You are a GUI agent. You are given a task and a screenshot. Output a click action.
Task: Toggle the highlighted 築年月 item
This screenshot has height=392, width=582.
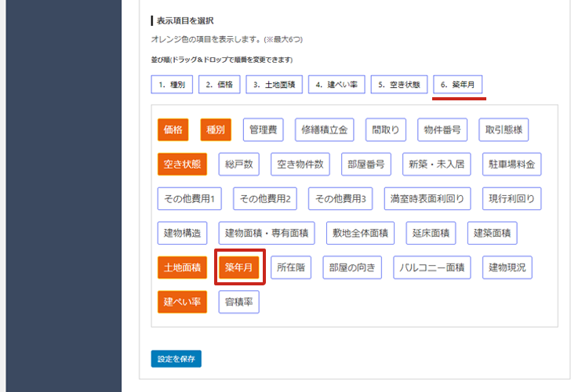click(x=238, y=267)
